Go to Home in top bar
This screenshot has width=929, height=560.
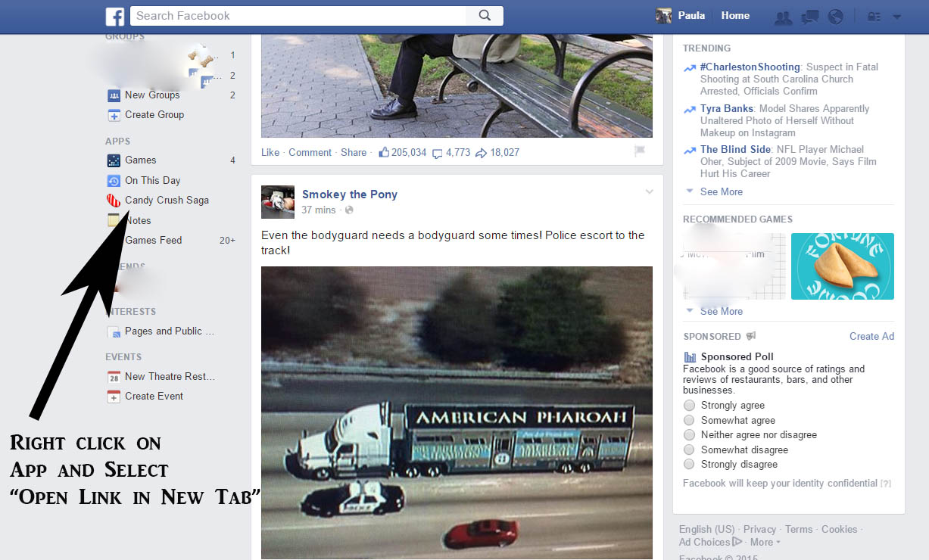[x=735, y=16]
